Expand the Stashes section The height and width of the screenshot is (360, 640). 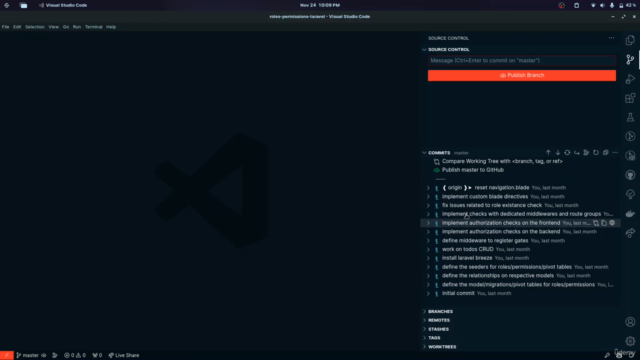point(438,329)
